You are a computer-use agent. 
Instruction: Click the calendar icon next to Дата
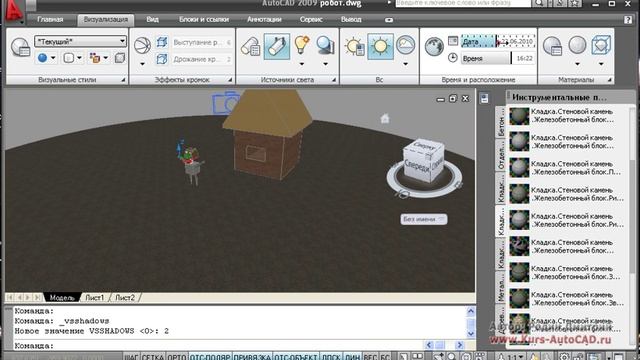pyautogui.click(x=453, y=41)
